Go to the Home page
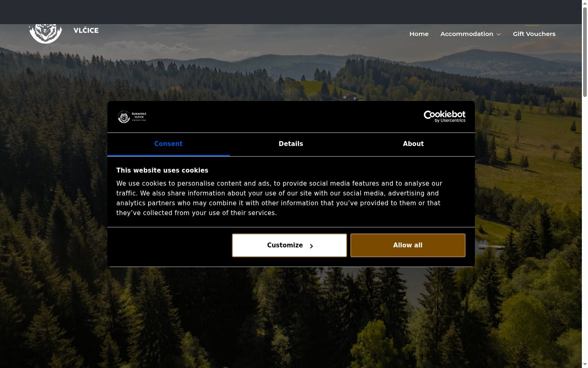Screen dimensions: 588x368 click(419, 34)
